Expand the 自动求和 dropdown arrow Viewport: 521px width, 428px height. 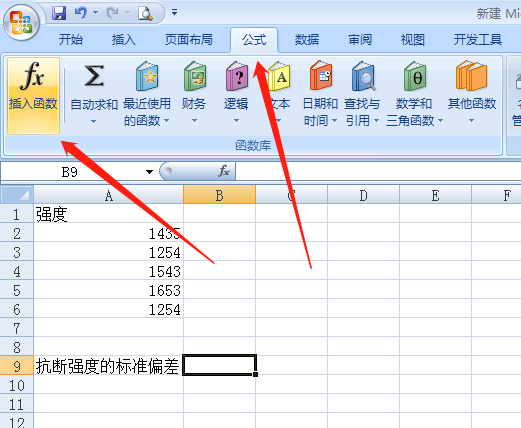tap(94, 121)
